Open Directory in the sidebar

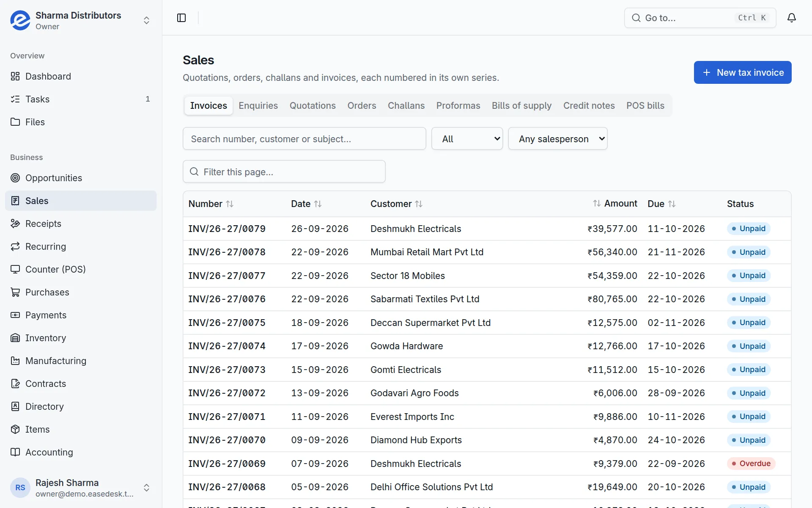pyautogui.click(x=81, y=406)
